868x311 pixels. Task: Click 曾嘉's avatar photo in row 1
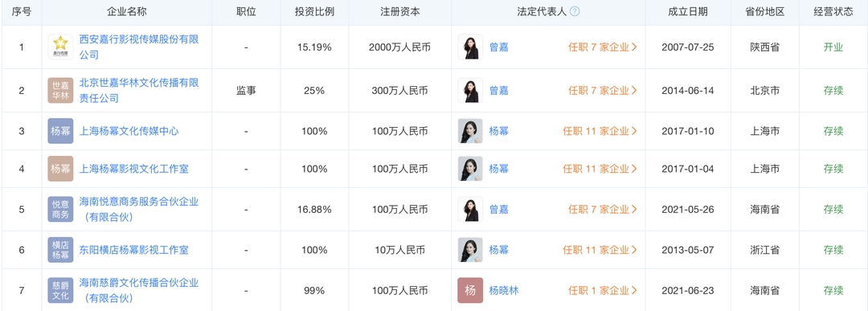[x=470, y=47]
